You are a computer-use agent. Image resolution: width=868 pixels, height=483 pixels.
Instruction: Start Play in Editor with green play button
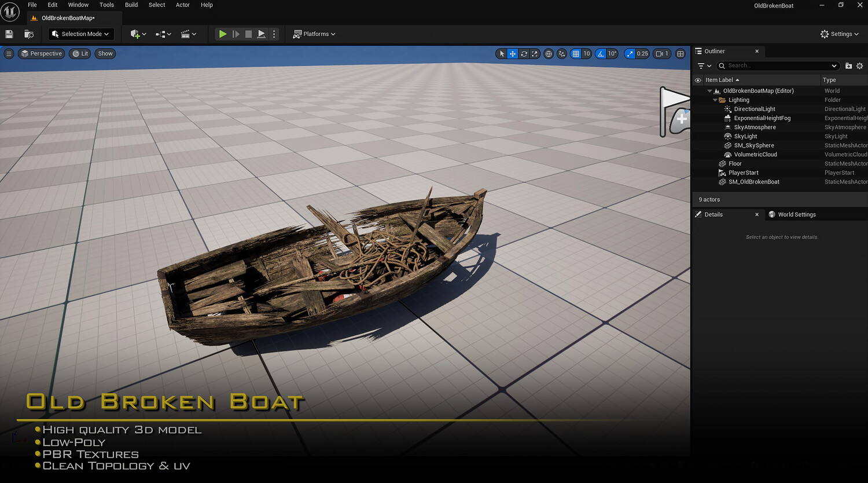223,34
